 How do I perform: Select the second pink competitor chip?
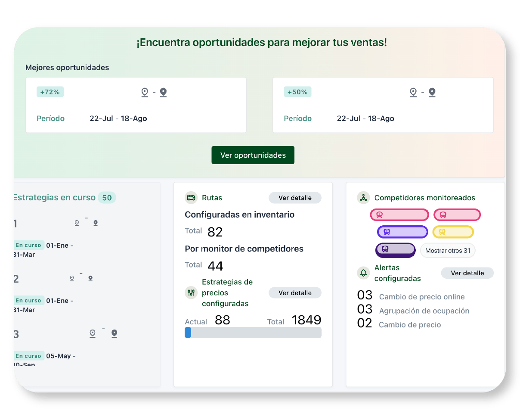click(x=457, y=215)
